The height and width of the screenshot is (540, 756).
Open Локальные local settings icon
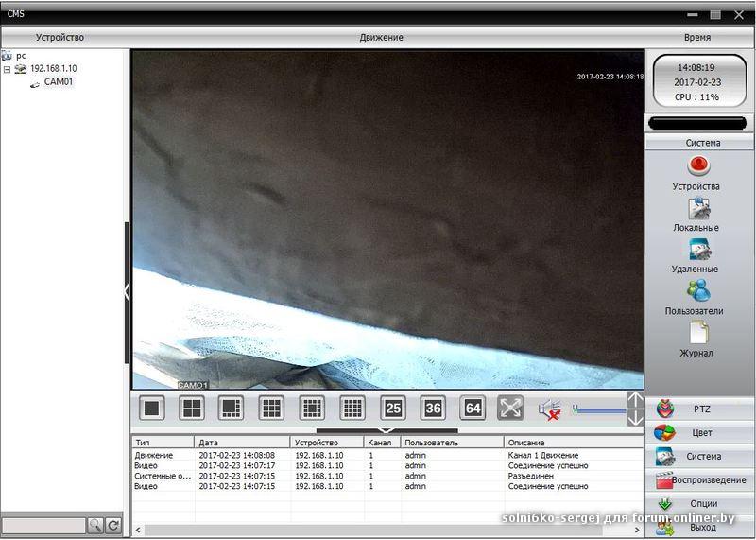pos(698,208)
